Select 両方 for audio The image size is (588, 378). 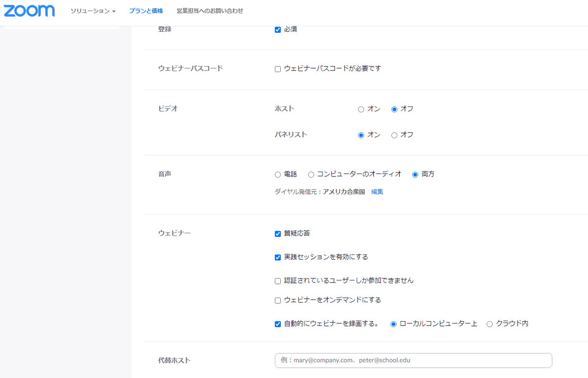point(415,174)
